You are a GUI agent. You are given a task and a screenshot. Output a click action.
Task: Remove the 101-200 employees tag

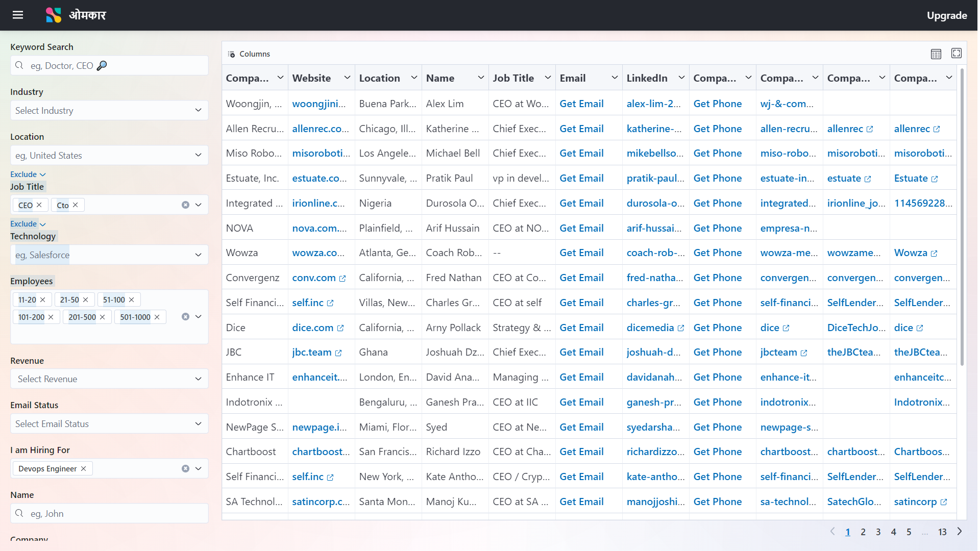51,317
